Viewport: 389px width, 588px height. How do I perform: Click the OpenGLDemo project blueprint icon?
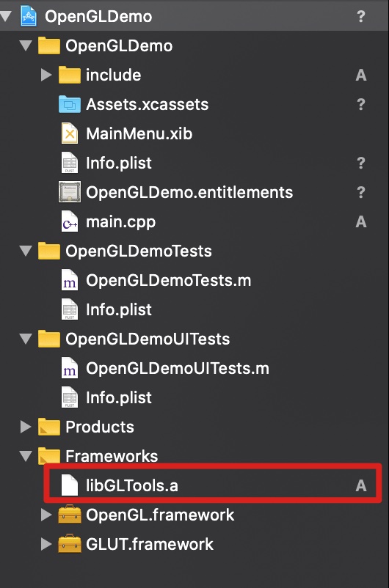click(x=29, y=16)
